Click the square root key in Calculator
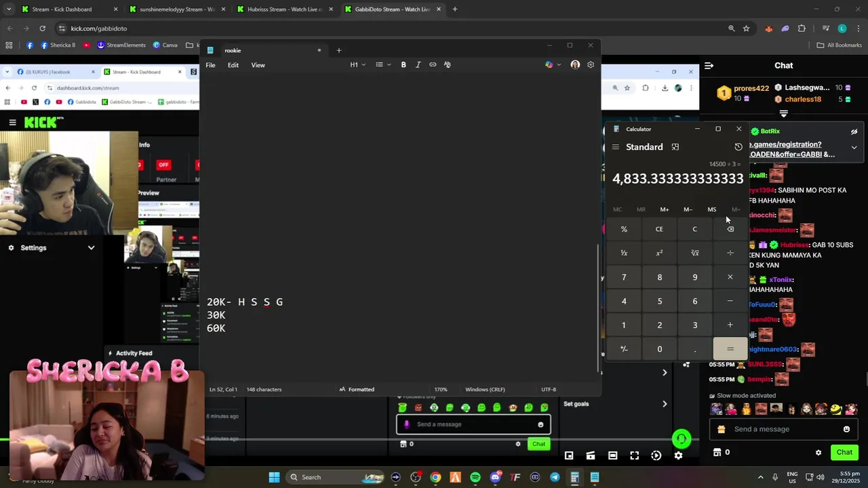Viewport: 868px width, 488px height. click(694, 253)
